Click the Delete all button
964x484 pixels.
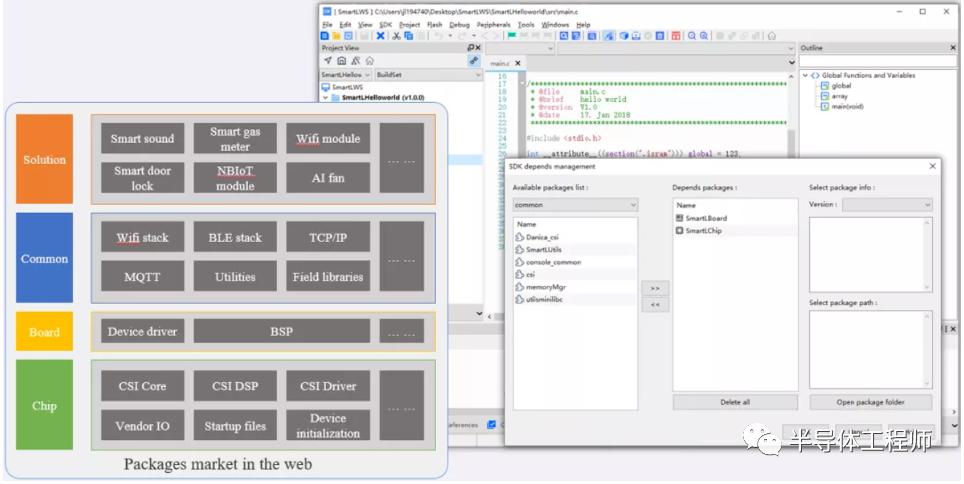click(x=735, y=402)
